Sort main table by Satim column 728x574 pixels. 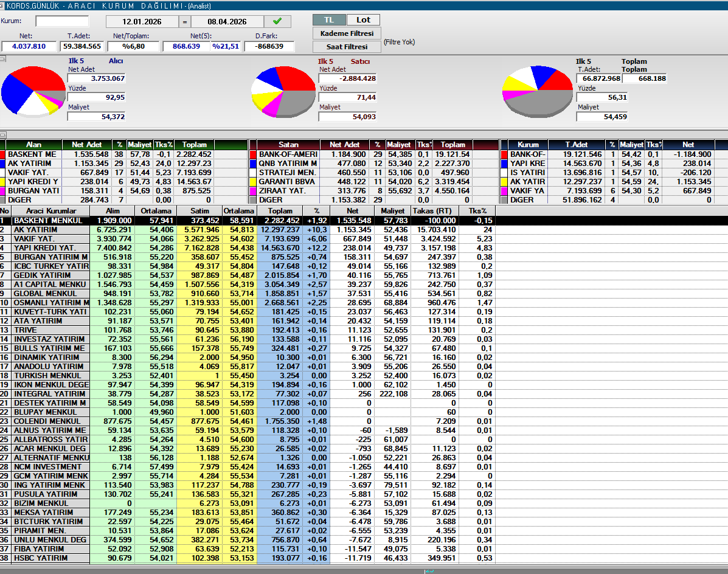[x=199, y=211]
